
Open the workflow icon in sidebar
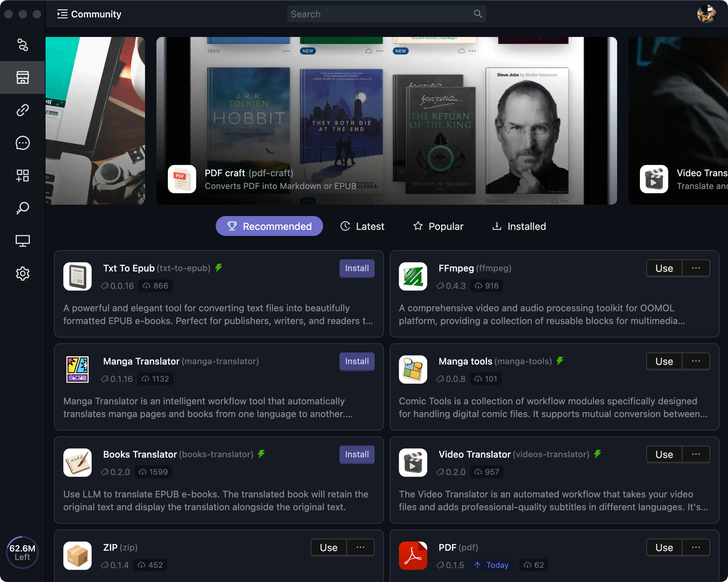tap(23, 45)
